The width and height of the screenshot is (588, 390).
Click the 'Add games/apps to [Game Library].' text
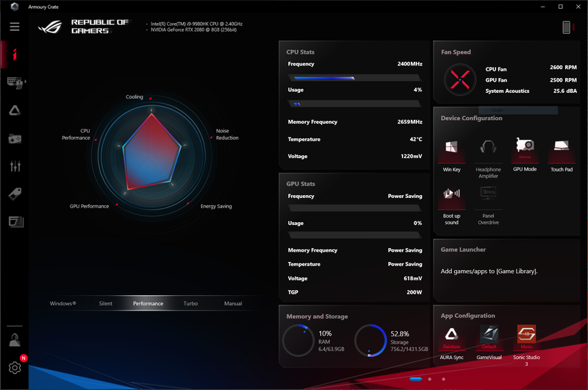point(489,271)
